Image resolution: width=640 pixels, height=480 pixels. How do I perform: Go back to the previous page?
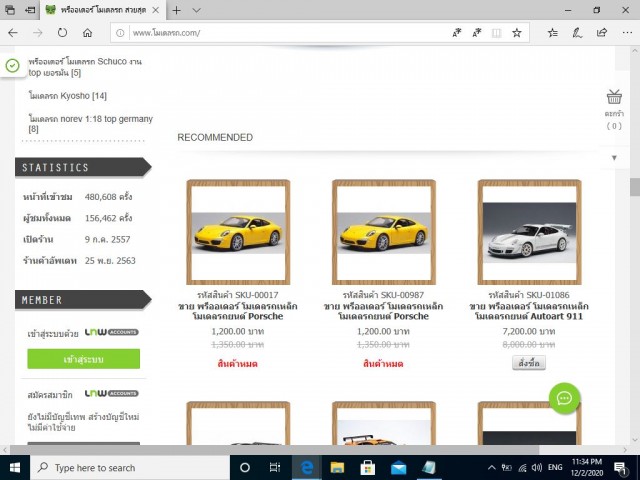[x=13, y=33]
